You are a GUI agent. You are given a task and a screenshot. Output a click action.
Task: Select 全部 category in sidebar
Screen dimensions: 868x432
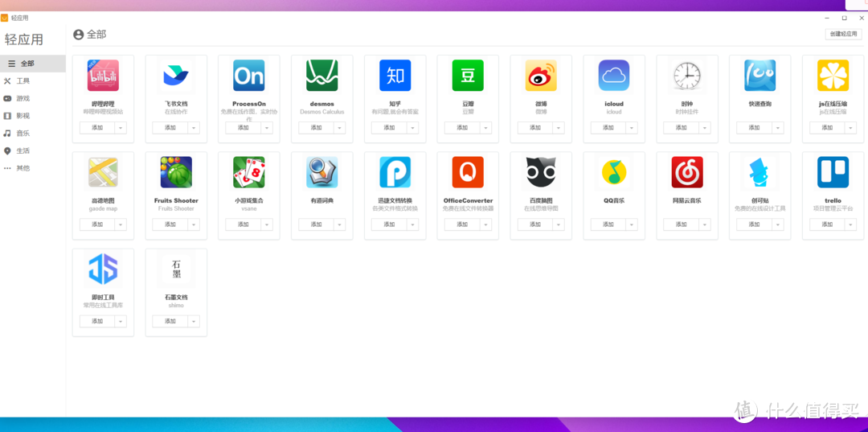point(33,64)
